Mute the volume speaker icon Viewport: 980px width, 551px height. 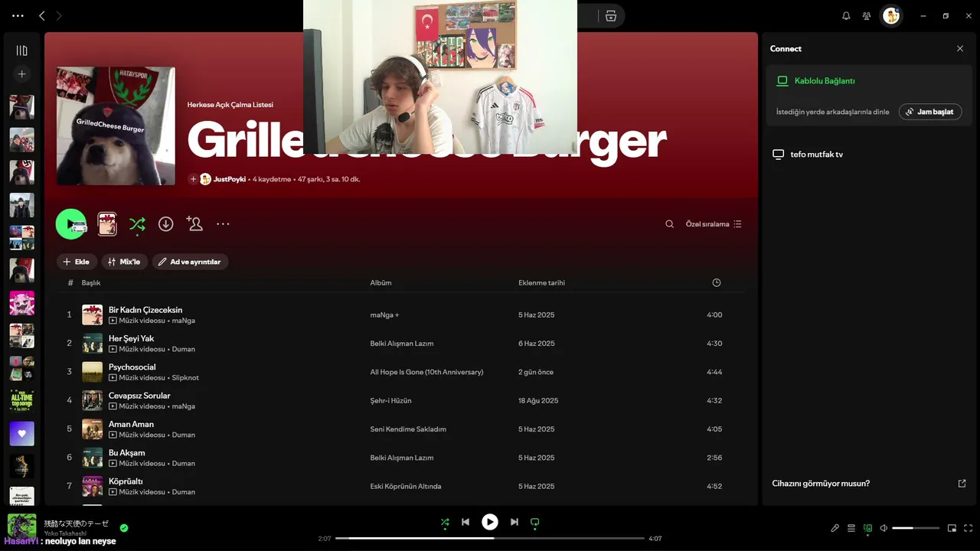pos(884,528)
